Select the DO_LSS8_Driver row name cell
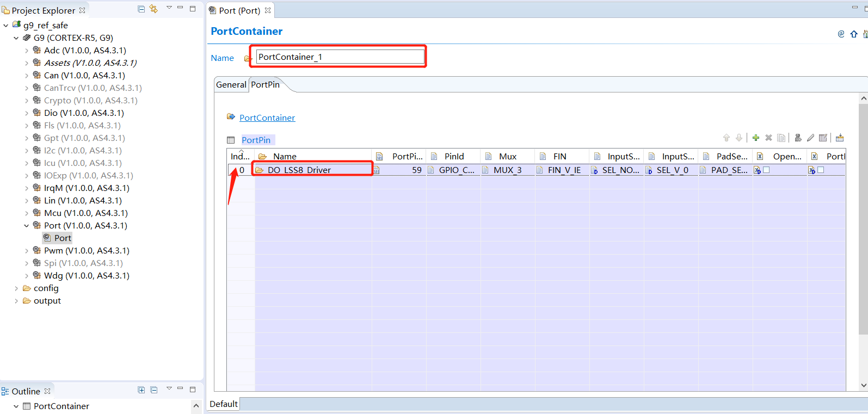 click(313, 170)
